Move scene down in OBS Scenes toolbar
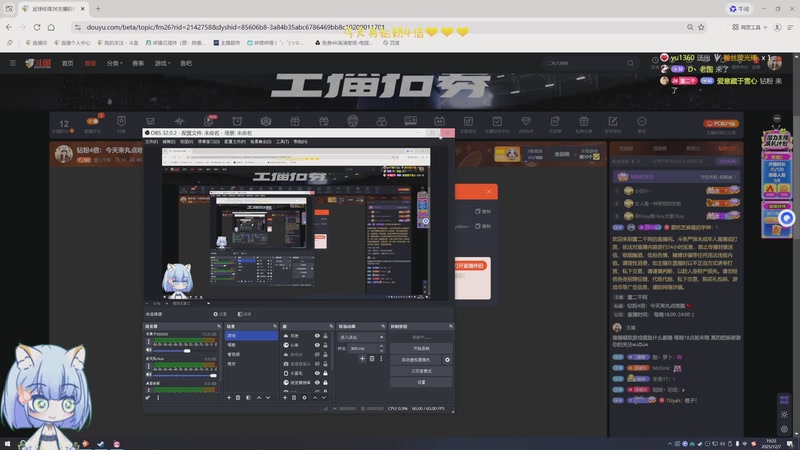This screenshot has height=450, width=800. (268, 397)
